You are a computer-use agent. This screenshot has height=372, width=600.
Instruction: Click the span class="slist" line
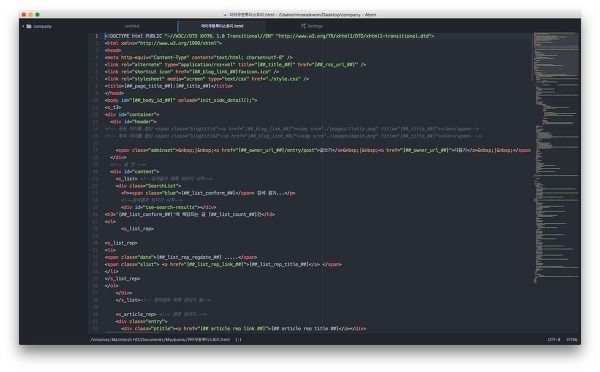(x=223, y=264)
